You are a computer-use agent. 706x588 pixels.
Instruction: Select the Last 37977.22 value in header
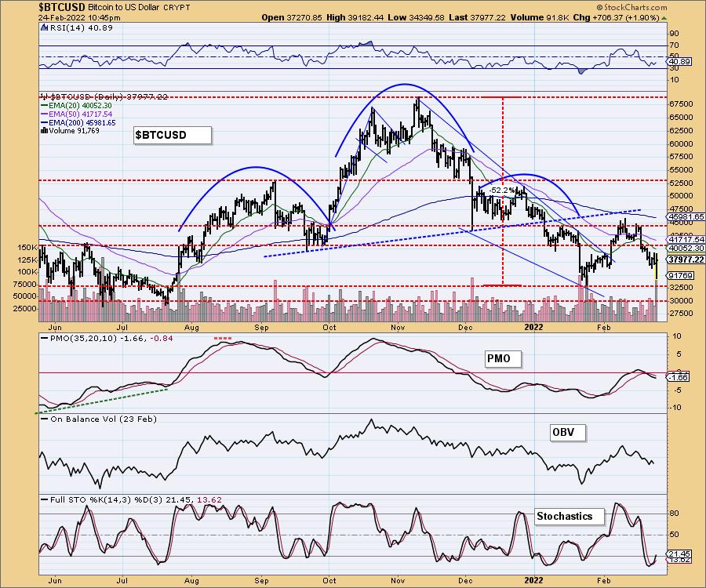tap(477, 18)
